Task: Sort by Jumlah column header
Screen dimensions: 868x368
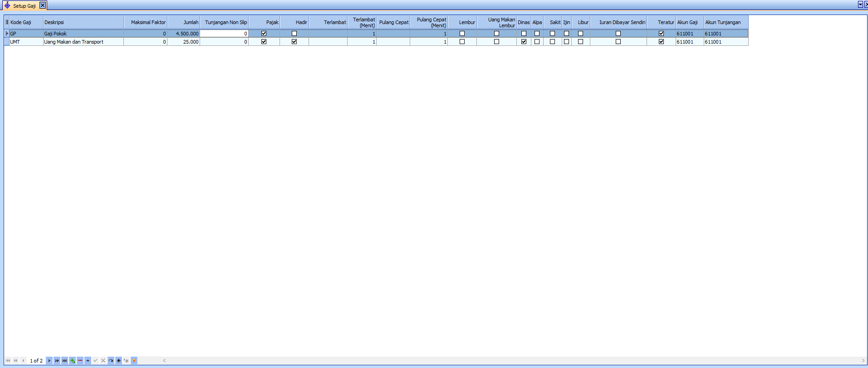Action: tap(184, 22)
